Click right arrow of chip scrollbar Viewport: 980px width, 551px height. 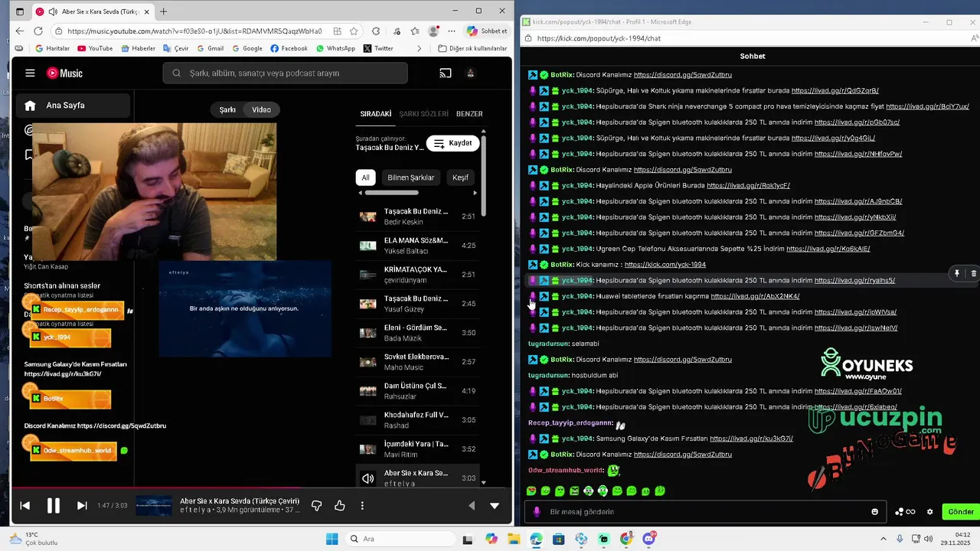point(475,193)
